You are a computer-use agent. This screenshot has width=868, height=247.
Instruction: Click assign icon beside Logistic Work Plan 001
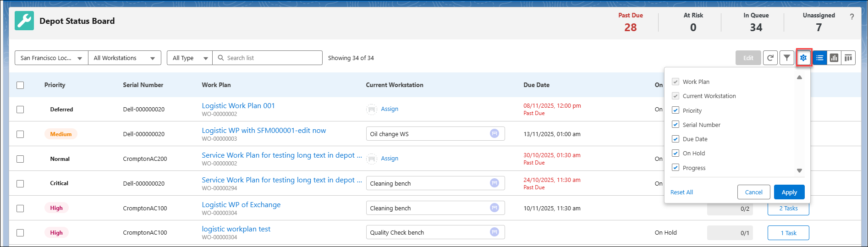372,109
